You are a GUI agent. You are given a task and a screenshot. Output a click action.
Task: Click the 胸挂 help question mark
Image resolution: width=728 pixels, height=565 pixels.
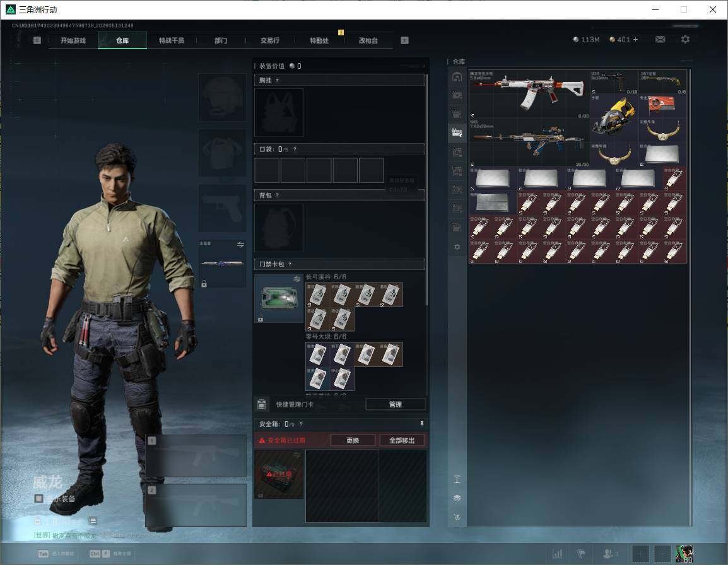(x=277, y=80)
